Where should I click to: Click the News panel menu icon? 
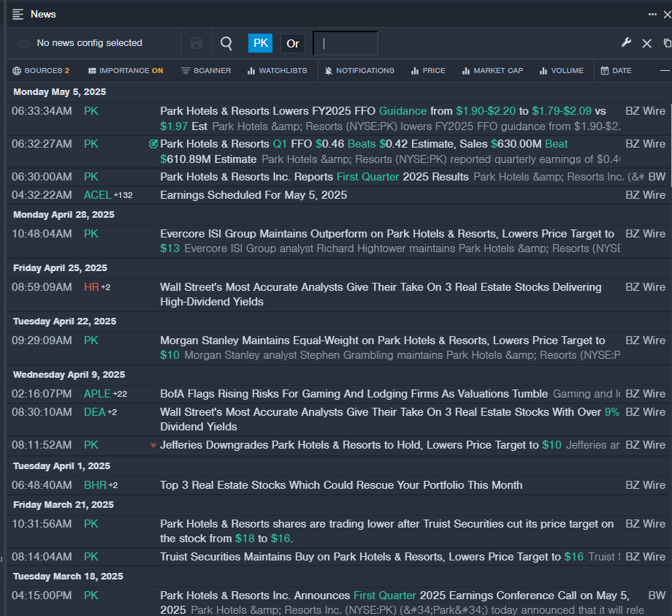18,14
